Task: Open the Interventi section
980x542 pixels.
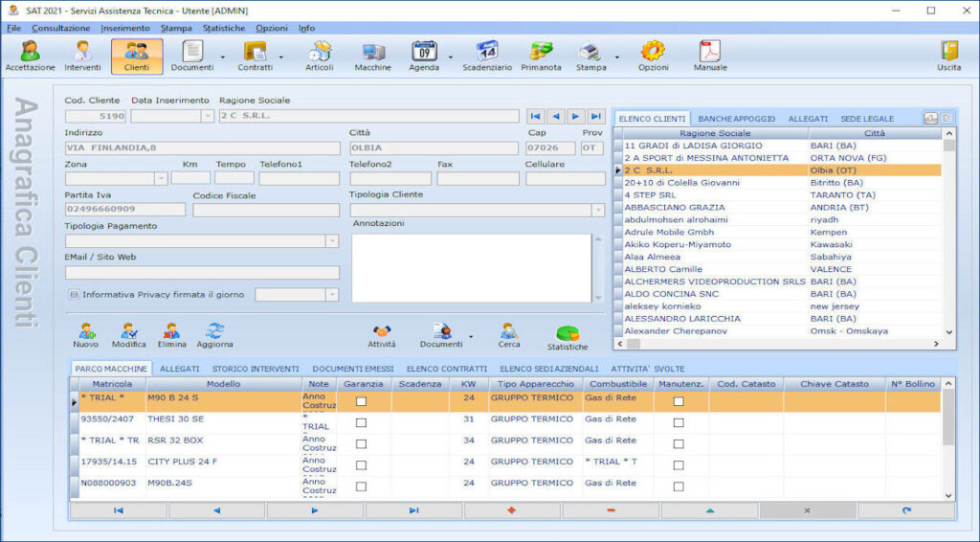Action: pos(82,56)
